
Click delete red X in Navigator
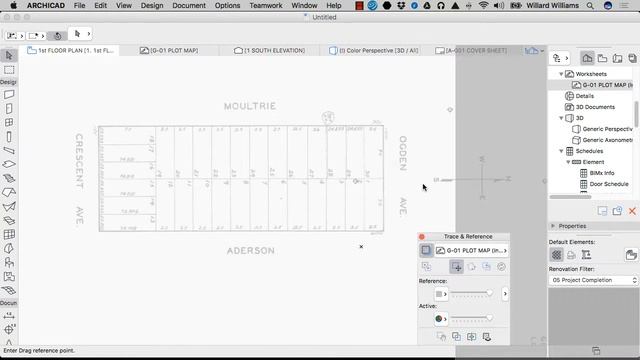(x=632, y=211)
